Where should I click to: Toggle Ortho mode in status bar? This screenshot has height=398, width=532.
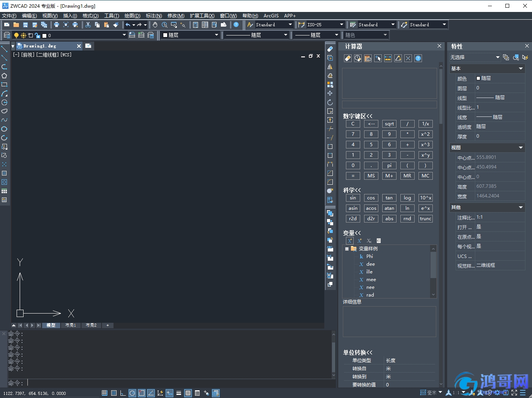tap(123, 393)
